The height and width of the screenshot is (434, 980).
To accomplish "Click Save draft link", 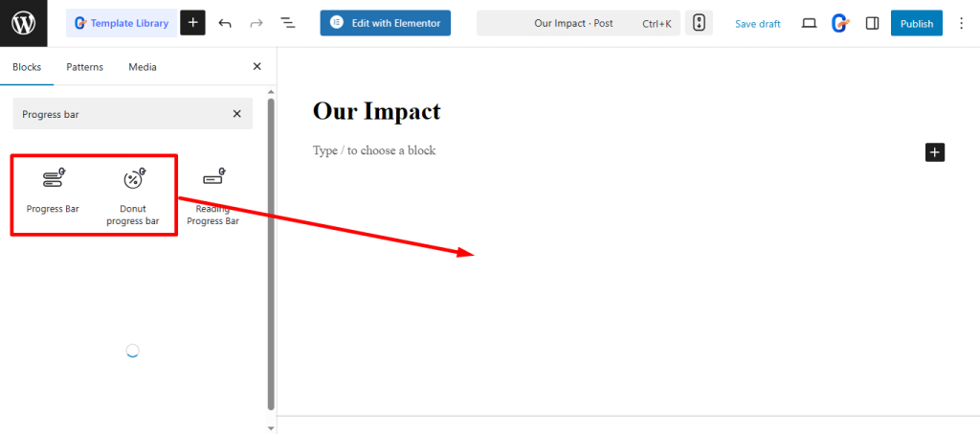I will tap(757, 24).
